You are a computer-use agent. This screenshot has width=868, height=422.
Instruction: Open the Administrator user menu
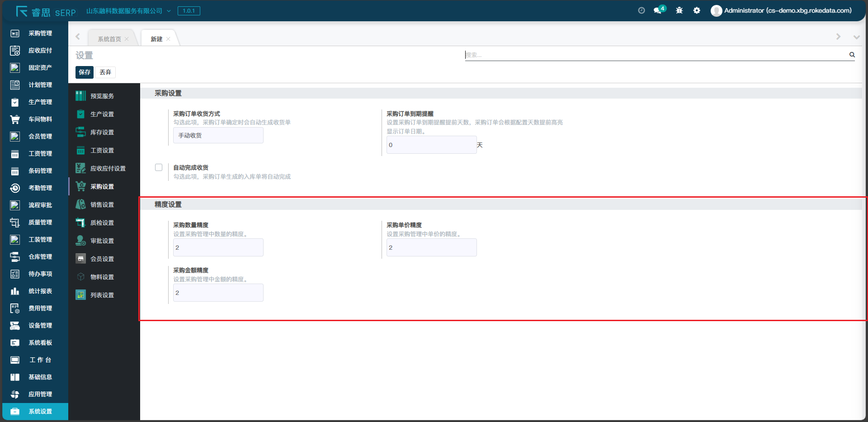point(782,10)
